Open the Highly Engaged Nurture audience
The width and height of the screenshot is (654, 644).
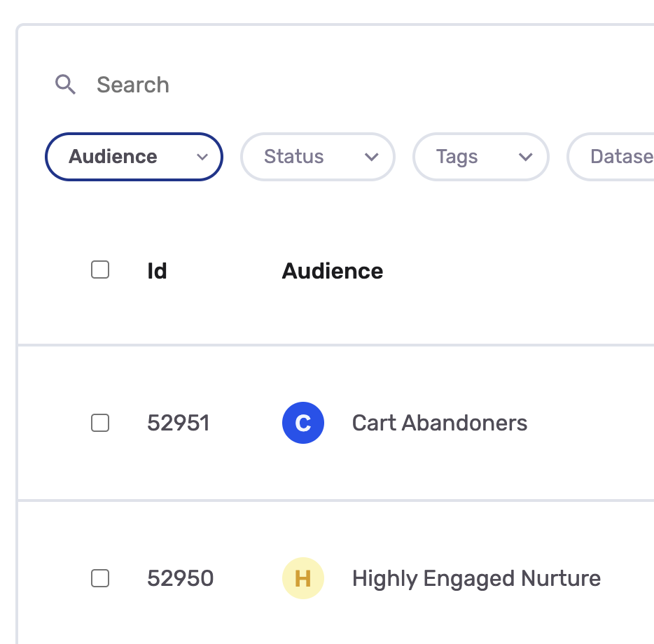tap(476, 579)
